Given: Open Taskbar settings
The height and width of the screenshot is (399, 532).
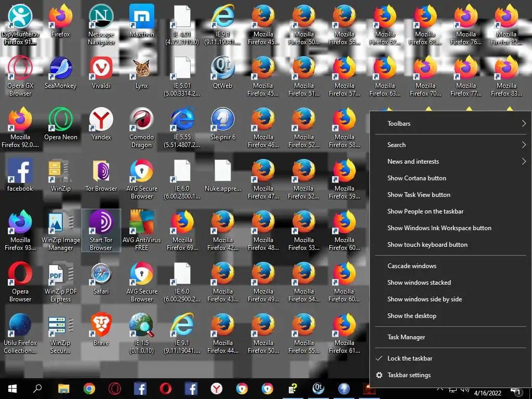Looking at the screenshot, I should pos(450,375).
